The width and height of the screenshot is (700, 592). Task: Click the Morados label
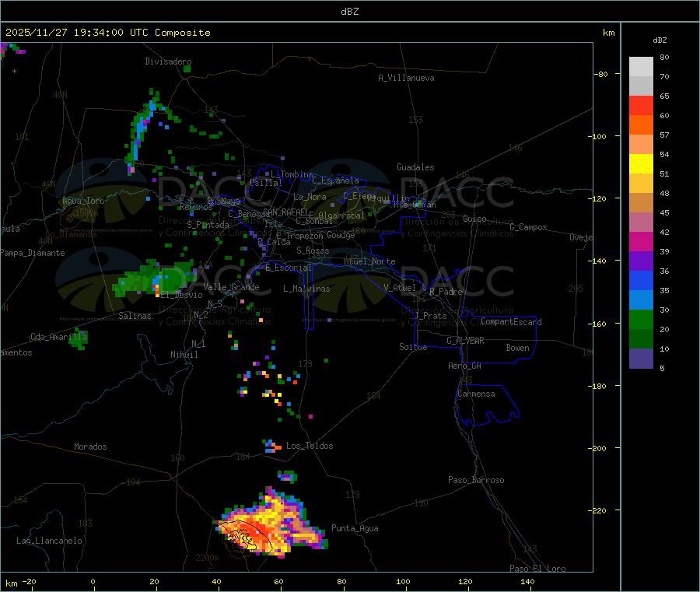[x=90, y=447]
